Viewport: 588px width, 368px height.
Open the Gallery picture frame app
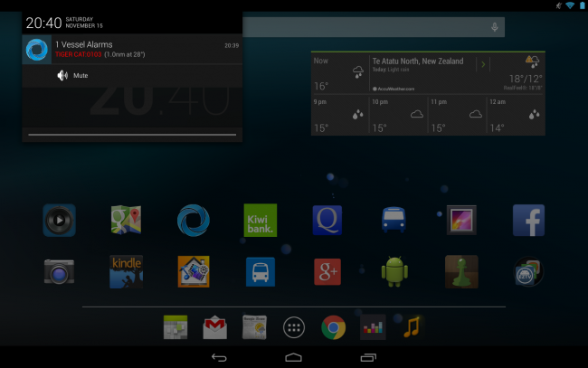461,220
